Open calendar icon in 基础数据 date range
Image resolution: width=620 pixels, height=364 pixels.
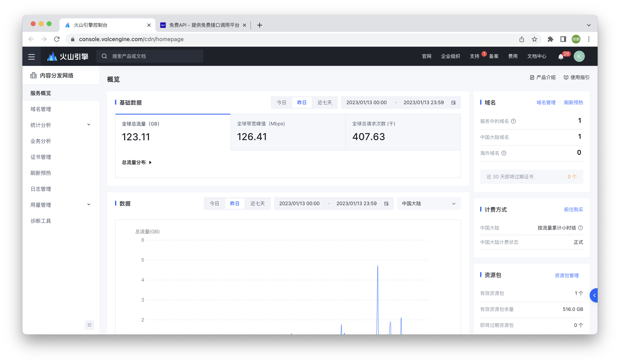click(453, 103)
